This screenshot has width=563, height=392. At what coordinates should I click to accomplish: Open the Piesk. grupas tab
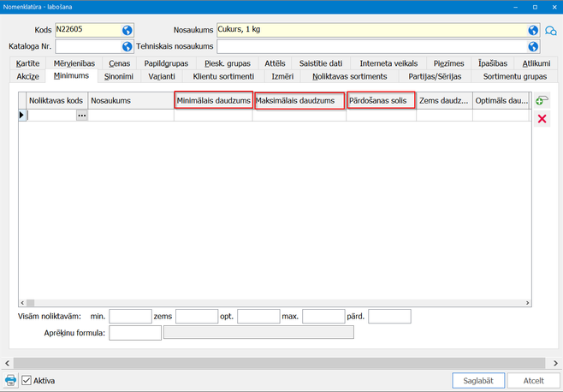coord(228,63)
